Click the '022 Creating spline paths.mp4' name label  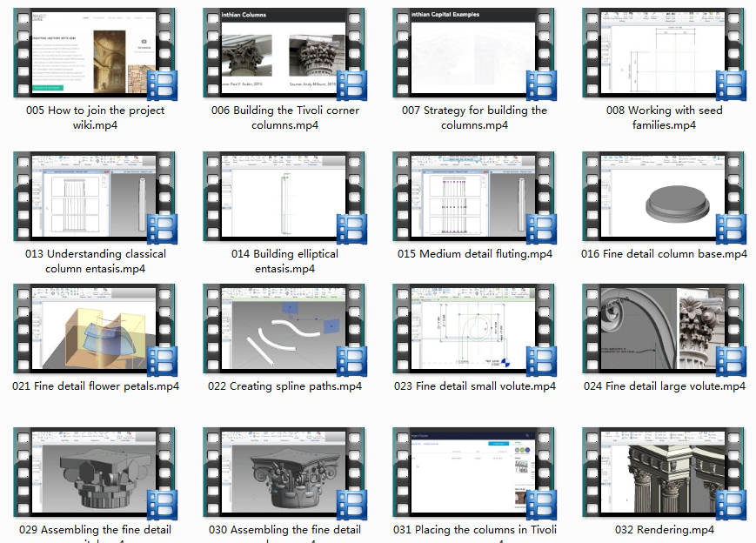click(284, 386)
